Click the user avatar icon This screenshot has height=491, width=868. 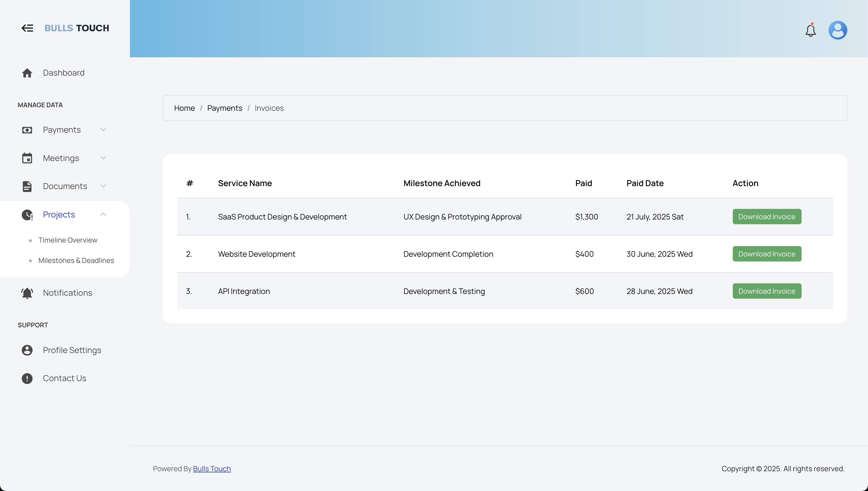838,30
